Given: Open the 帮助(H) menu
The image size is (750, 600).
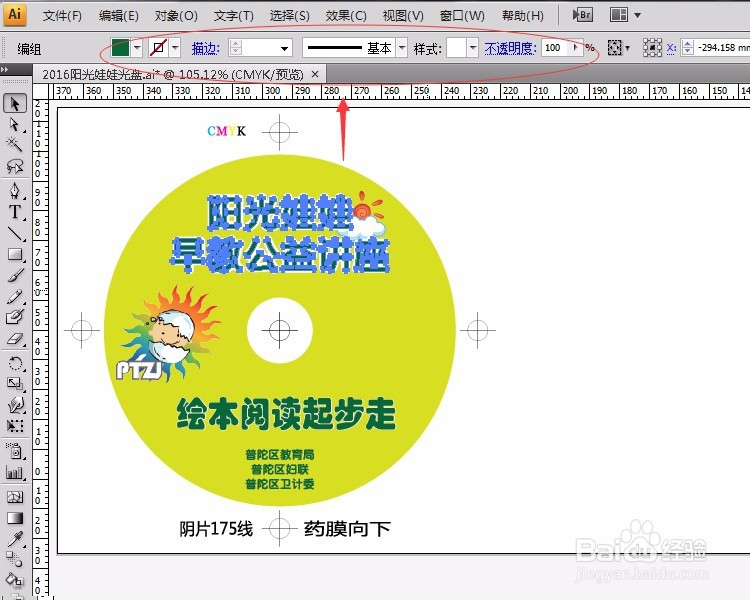Looking at the screenshot, I should pos(523,16).
